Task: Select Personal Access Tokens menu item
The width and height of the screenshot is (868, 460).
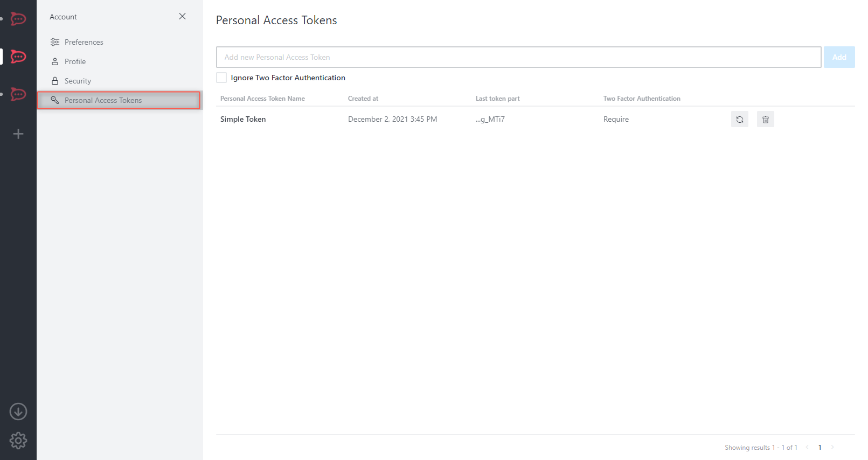Action: coord(119,100)
